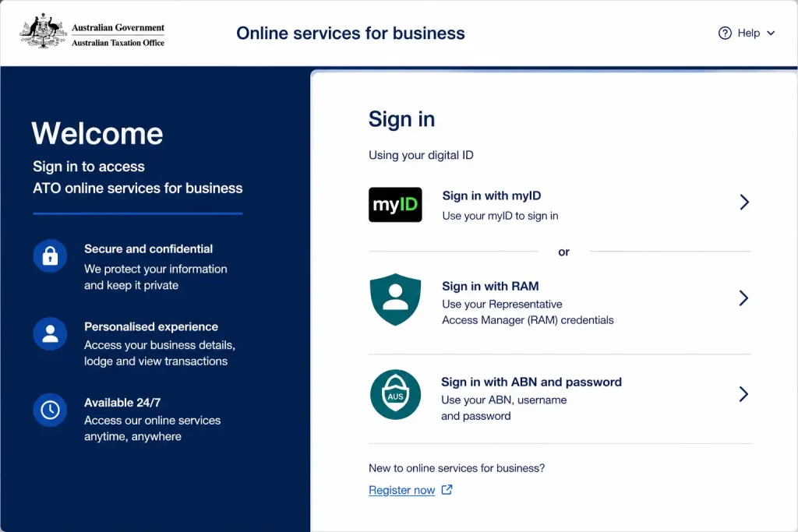Click the AUS padlock ABN icon

click(395, 394)
